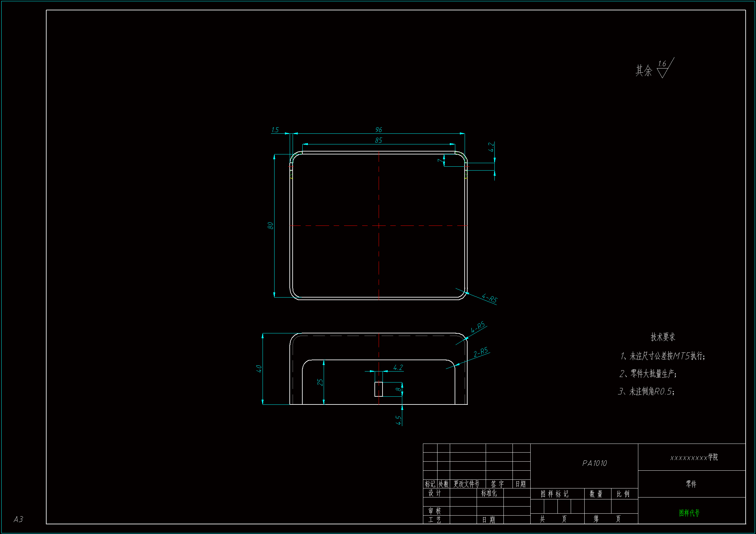Click the 标准化 label in title block

[489, 493]
